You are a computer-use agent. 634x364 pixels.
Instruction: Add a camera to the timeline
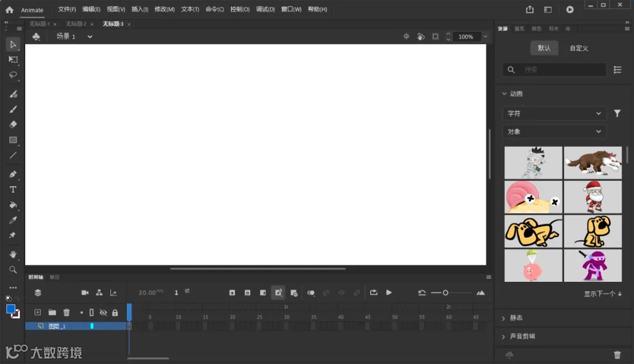click(x=85, y=292)
